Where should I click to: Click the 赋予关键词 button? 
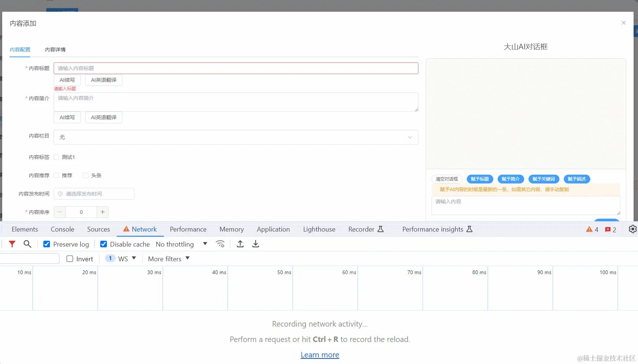[544, 179]
